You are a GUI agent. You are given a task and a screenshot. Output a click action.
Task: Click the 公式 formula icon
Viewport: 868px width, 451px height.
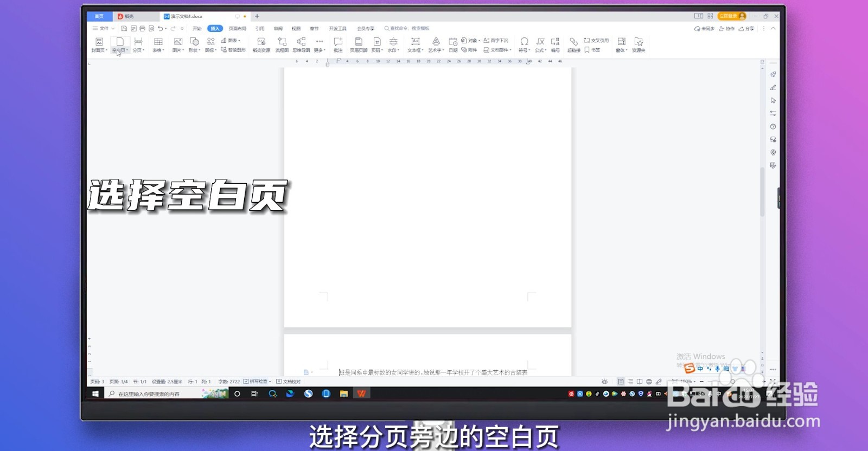tap(540, 42)
